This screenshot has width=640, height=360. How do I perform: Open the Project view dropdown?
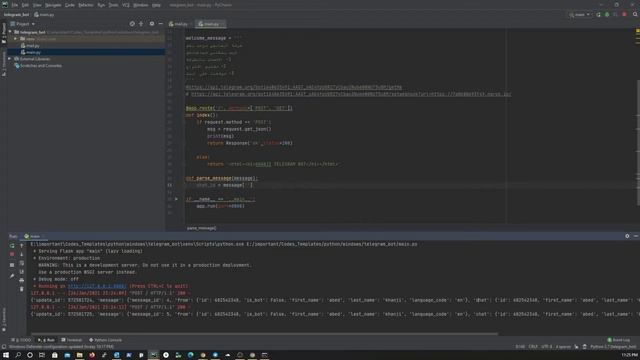[x=23, y=24]
